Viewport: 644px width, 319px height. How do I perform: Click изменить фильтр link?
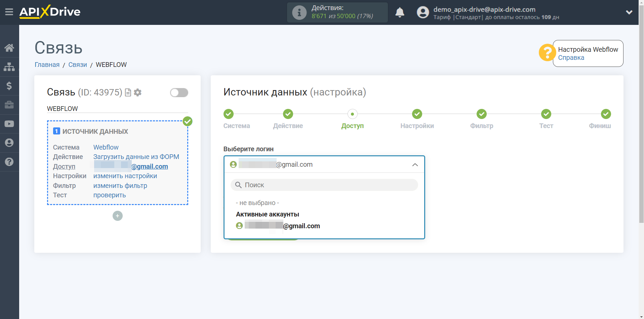[120, 186]
